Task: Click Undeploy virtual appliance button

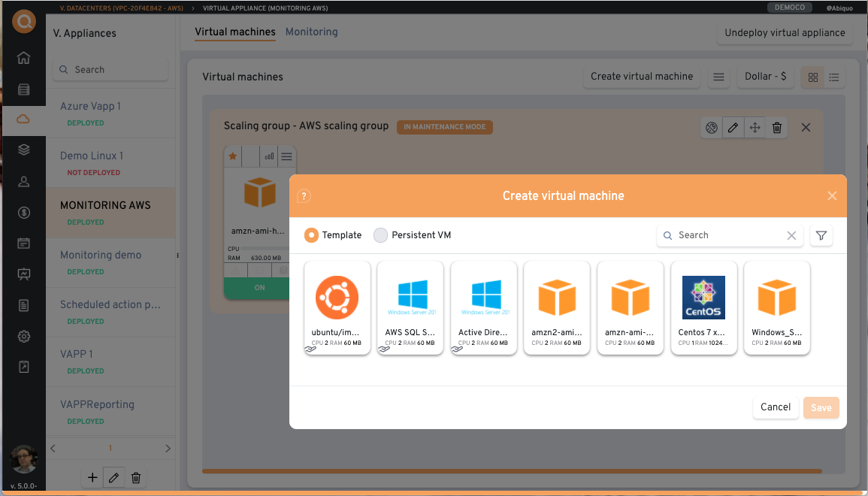Action: (785, 33)
